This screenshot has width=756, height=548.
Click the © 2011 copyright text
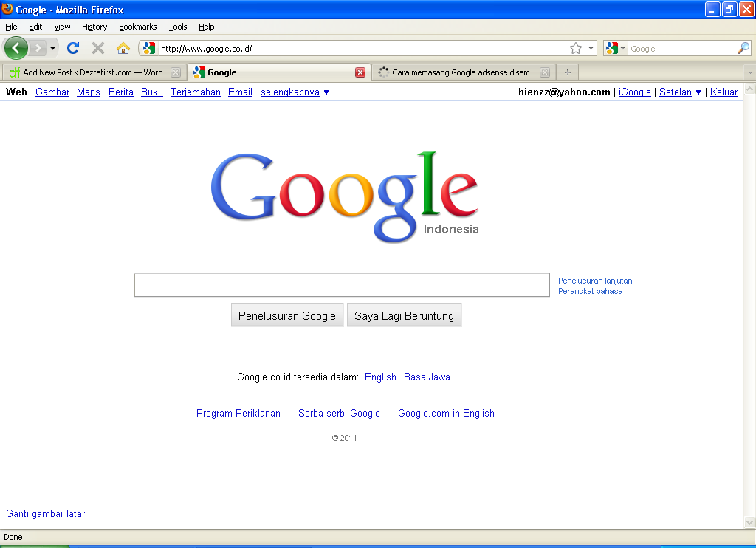click(344, 438)
